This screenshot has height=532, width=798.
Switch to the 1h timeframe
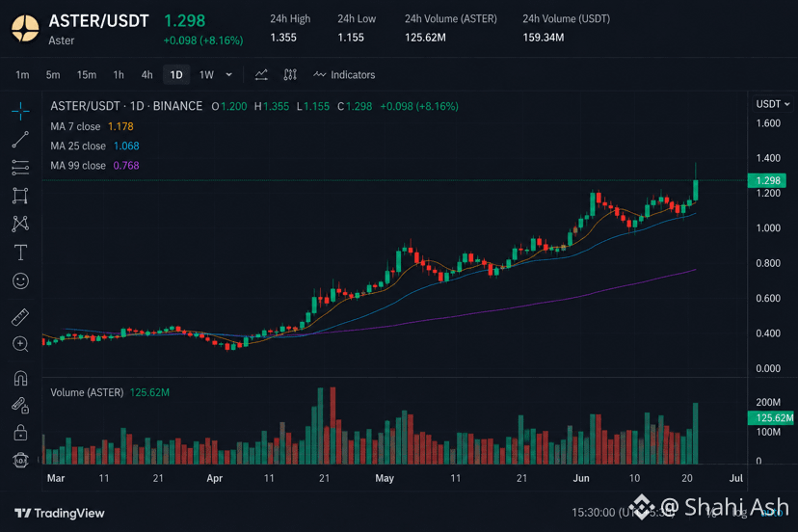119,75
